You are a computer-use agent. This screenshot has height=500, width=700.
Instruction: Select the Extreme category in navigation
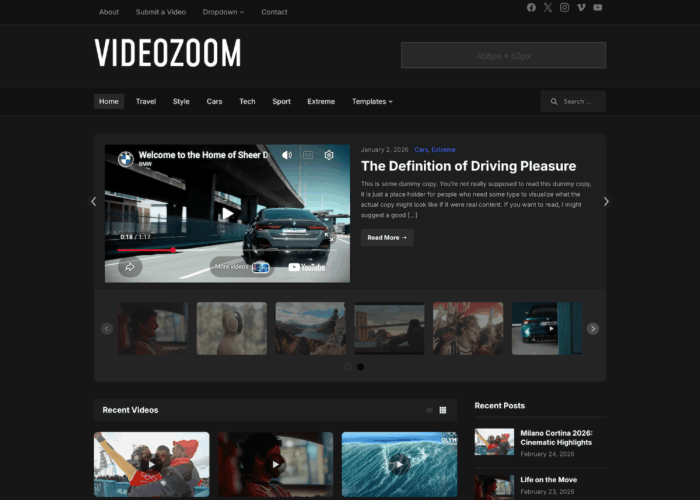click(x=321, y=101)
